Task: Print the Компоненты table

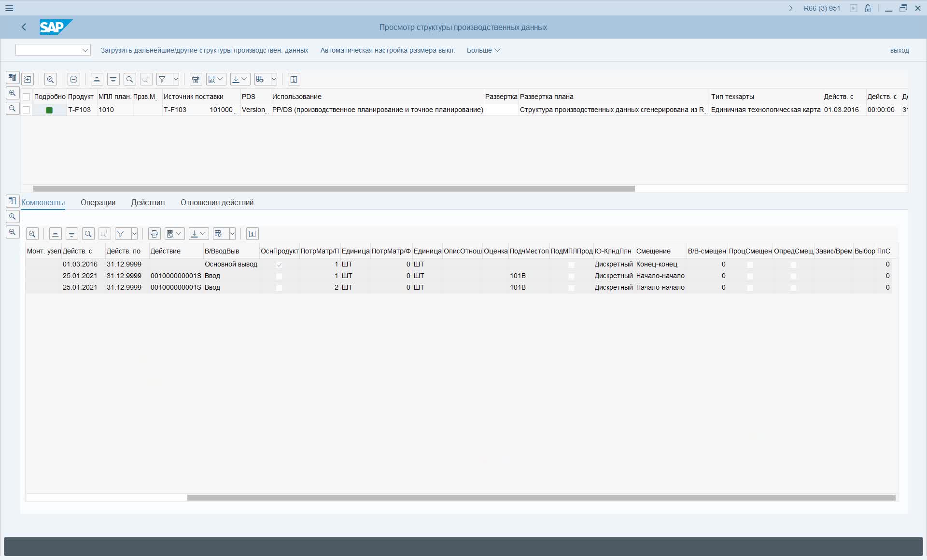Action: (154, 234)
